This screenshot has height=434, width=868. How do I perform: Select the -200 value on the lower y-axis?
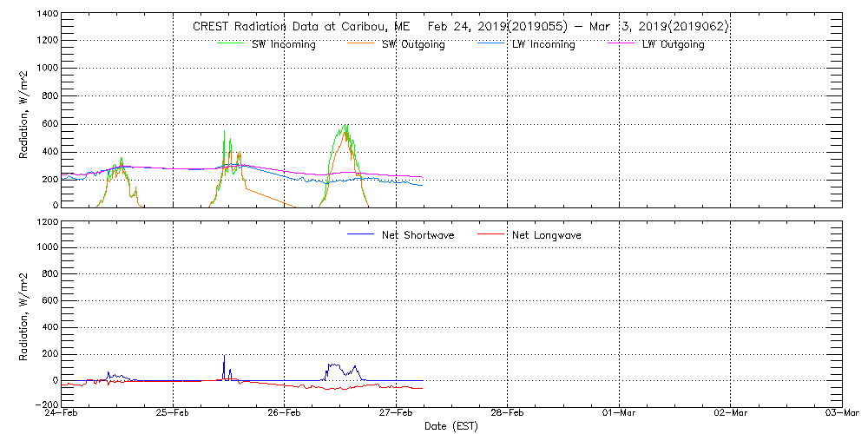(44, 405)
